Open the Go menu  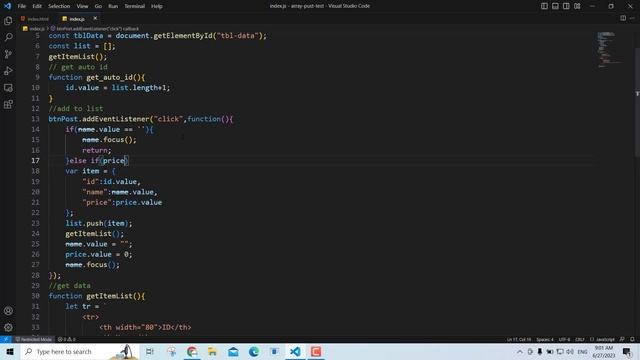coord(98,6)
